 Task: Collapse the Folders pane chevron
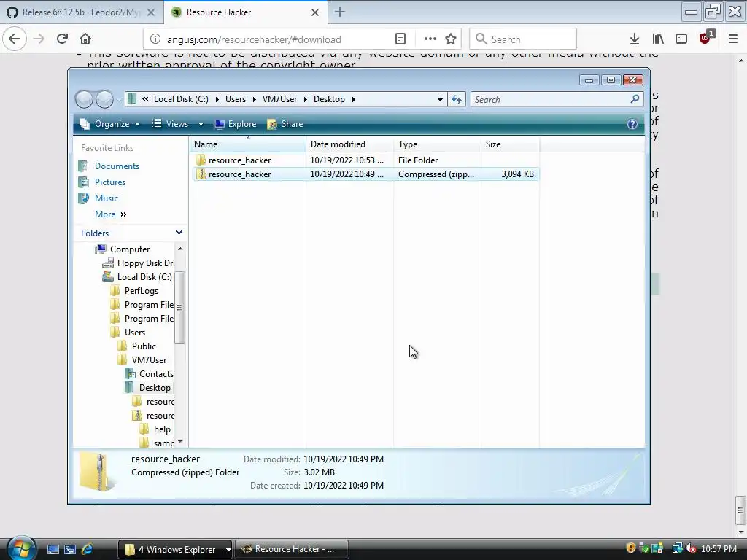(179, 233)
